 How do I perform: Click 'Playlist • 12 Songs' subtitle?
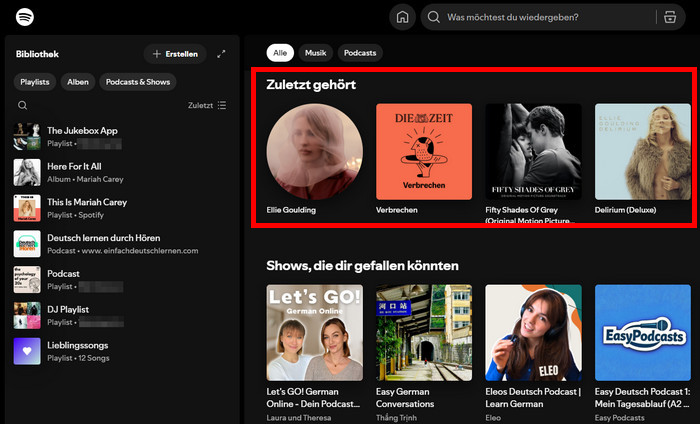[x=78, y=358]
